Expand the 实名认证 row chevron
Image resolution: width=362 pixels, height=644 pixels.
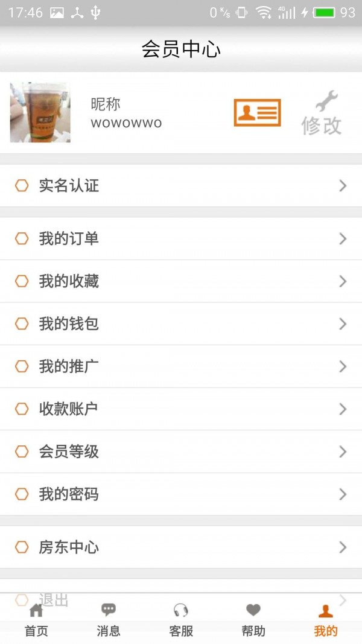click(x=343, y=186)
